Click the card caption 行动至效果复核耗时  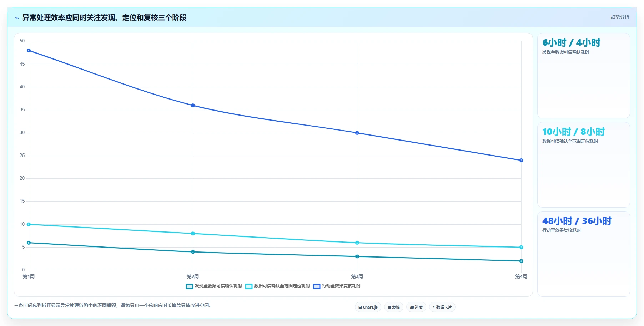pos(561,230)
